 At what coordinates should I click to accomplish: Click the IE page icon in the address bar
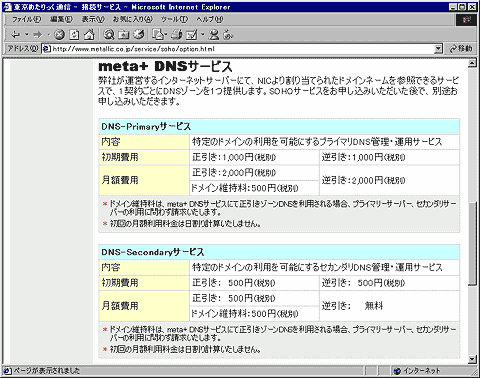click(x=47, y=49)
